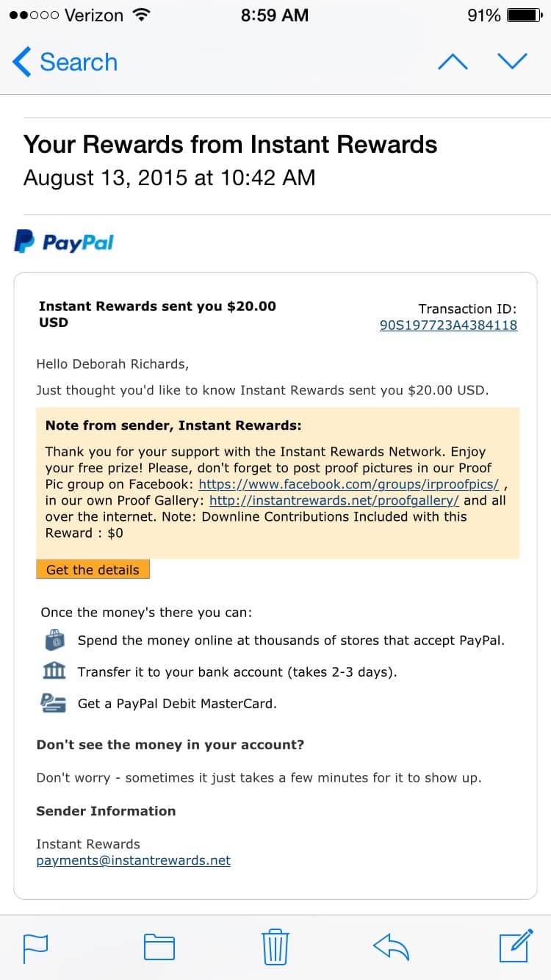This screenshot has height=980, width=551.
Task: Tap the Wi-Fi status icon
Action: coord(140,15)
